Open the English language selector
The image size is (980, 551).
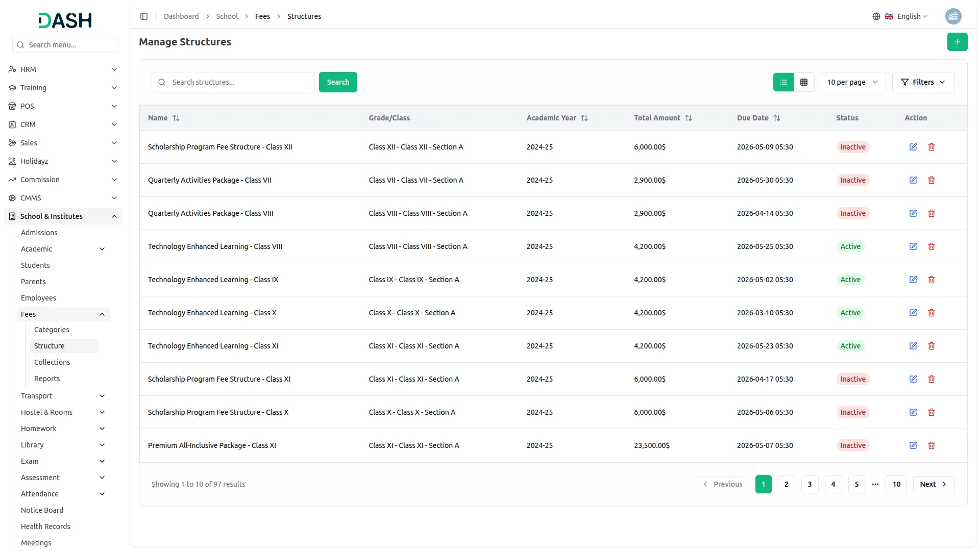[900, 16]
